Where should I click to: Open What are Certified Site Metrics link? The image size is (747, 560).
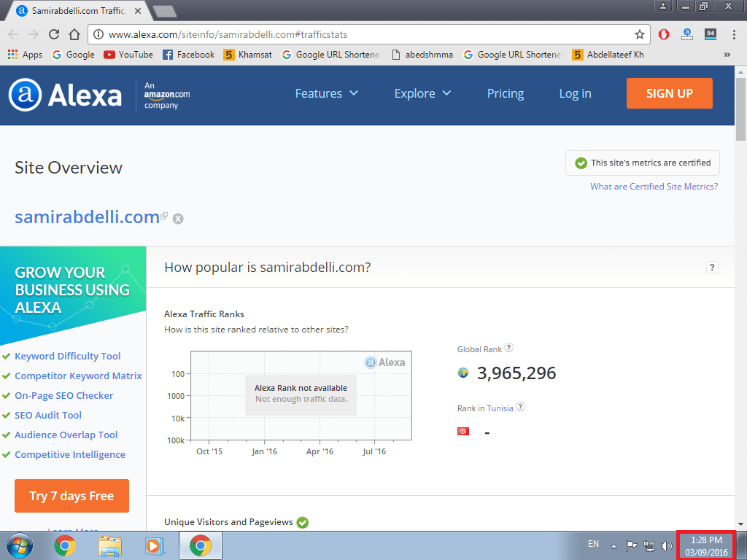pyautogui.click(x=654, y=187)
